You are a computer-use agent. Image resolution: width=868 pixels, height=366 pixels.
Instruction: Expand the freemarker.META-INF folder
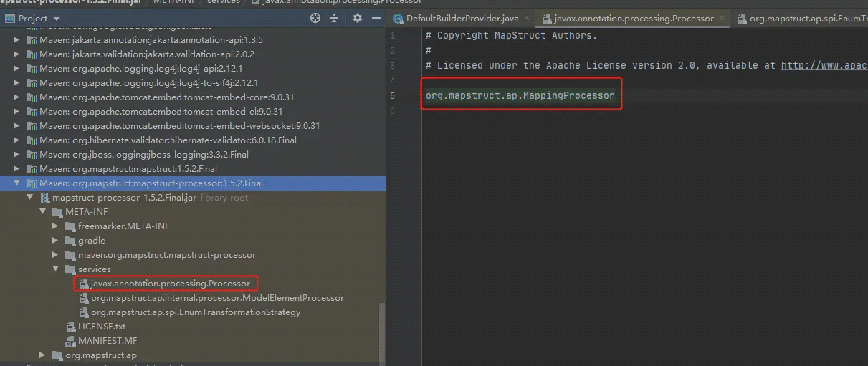55,226
